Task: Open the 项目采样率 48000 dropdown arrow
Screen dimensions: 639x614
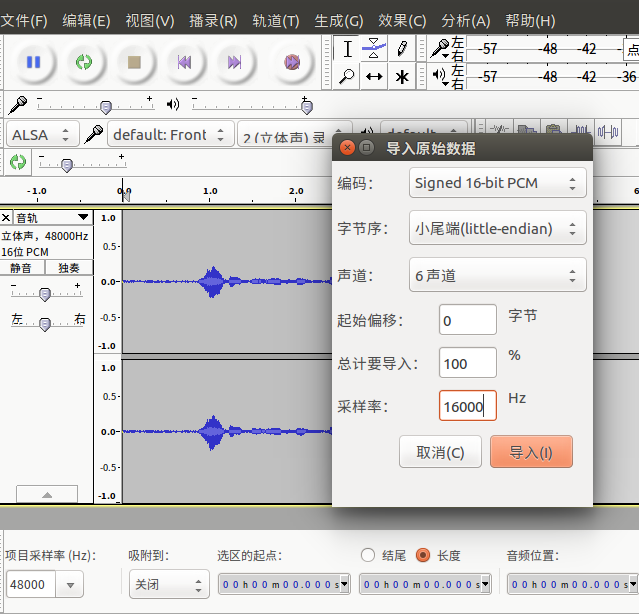Action: coord(70,585)
